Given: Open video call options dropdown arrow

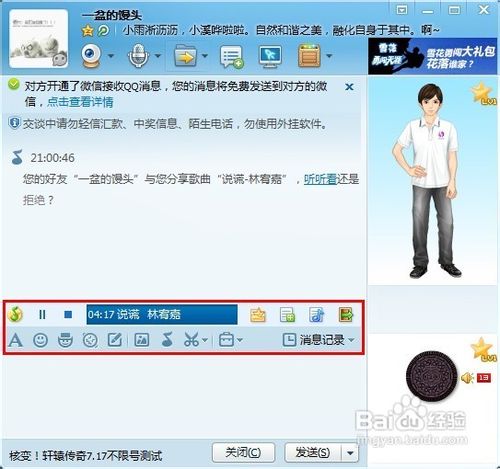Looking at the screenshot, I should click(111, 56).
